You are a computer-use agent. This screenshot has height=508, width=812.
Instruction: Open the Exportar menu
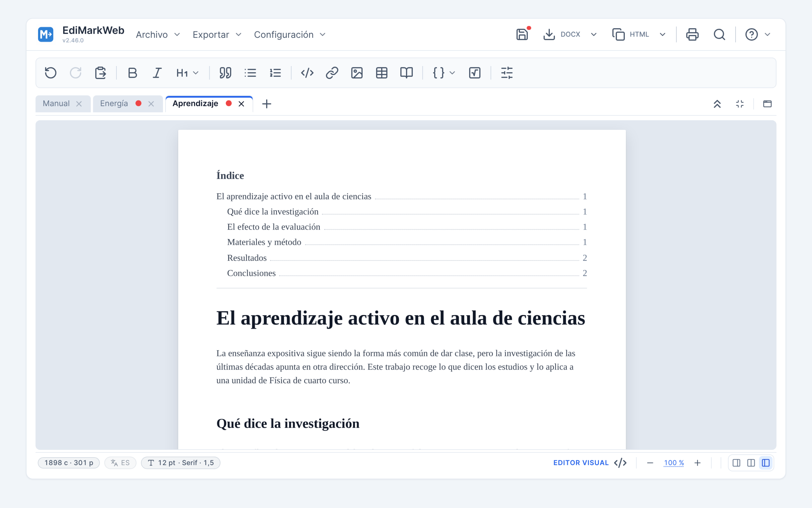coord(217,35)
